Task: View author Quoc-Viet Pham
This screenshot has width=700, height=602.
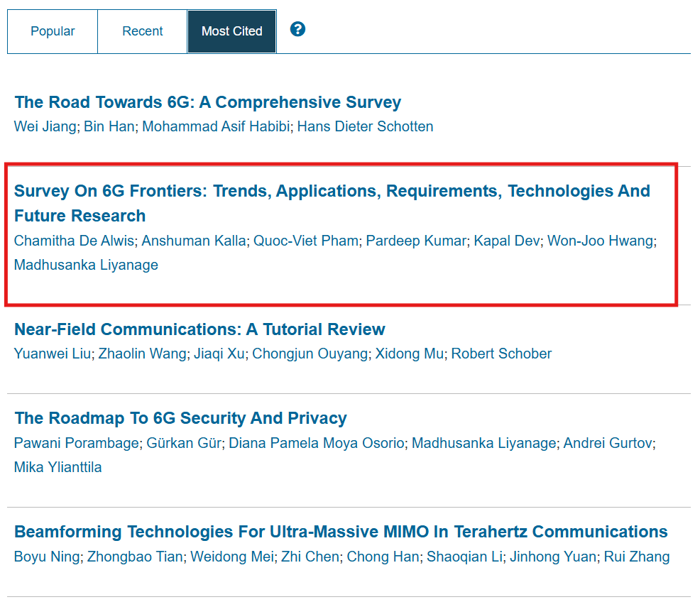Action: pos(306,241)
